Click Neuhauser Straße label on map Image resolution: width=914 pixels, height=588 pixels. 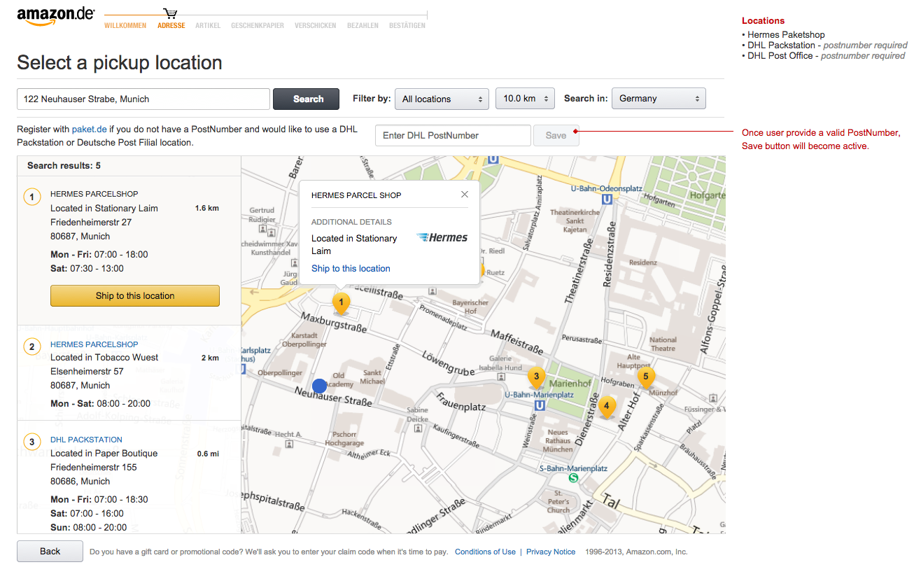(334, 397)
